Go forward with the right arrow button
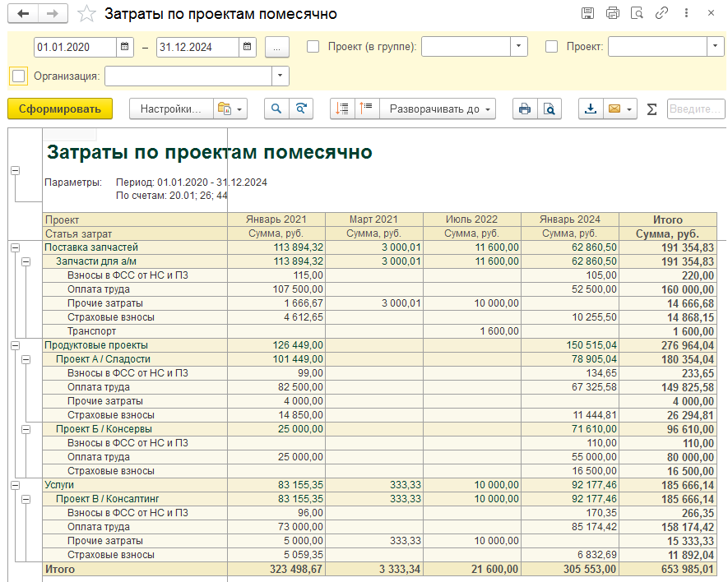 point(53,14)
